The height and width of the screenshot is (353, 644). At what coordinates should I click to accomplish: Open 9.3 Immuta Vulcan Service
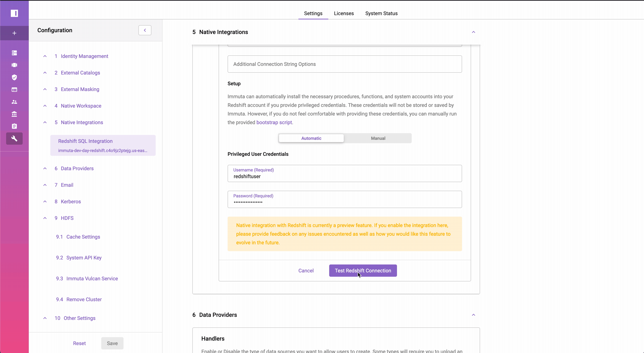tap(87, 279)
